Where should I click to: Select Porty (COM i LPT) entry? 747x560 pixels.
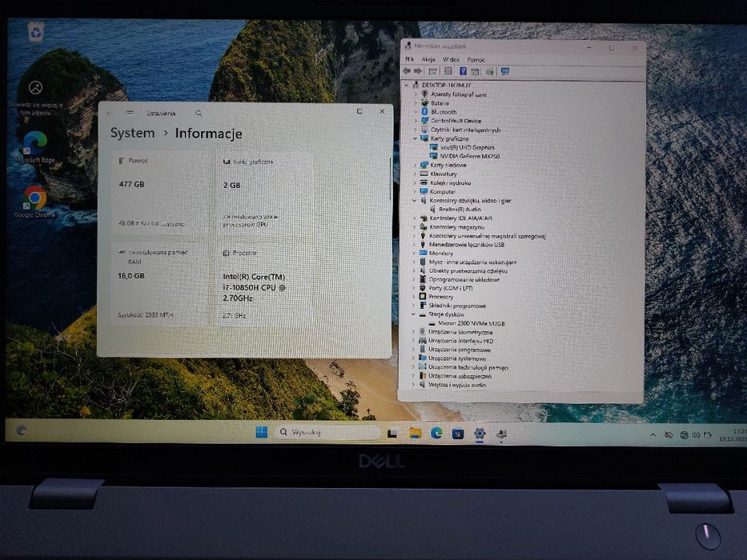pyautogui.click(x=446, y=288)
